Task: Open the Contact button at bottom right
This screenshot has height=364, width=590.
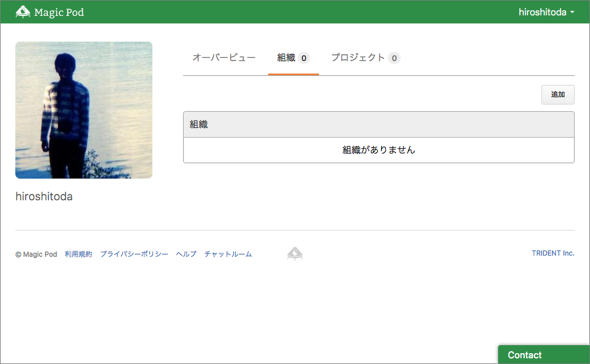Action: pyautogui.click(x=524, y=355)
